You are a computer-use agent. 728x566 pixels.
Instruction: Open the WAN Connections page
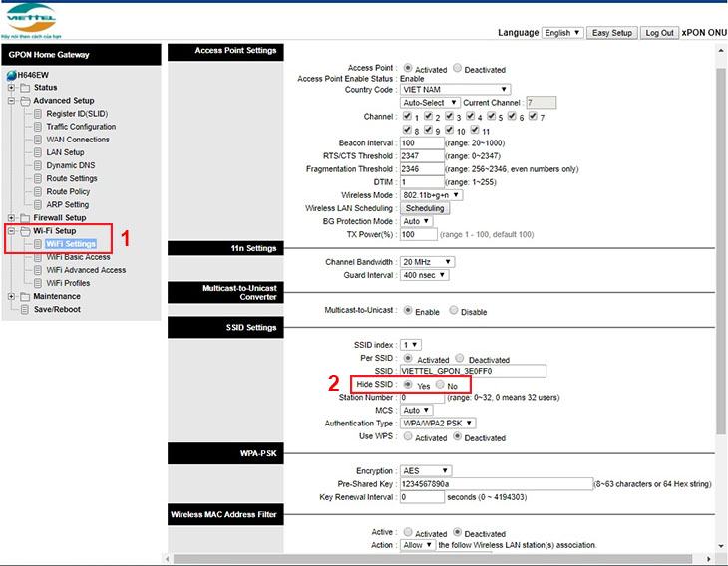[78, 140]
